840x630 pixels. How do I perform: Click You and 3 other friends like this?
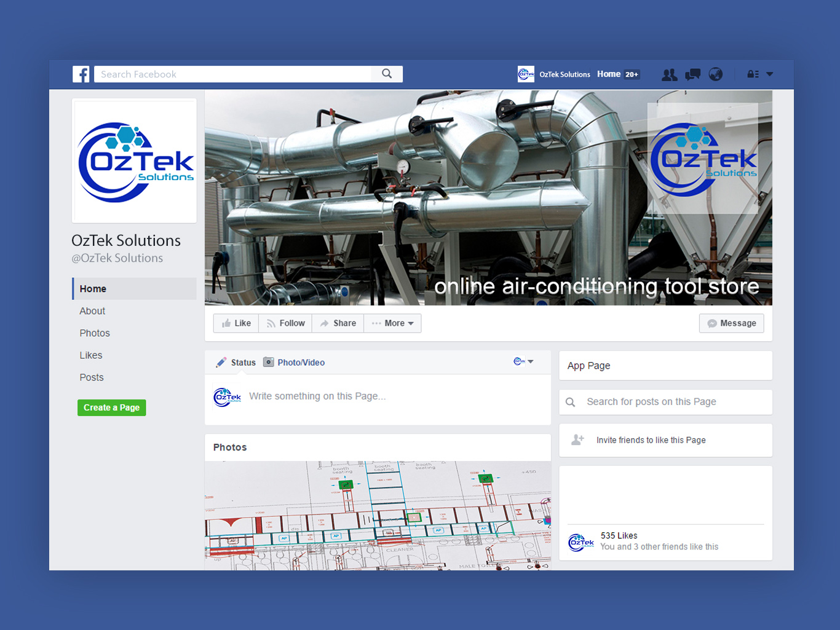[659, 547]
